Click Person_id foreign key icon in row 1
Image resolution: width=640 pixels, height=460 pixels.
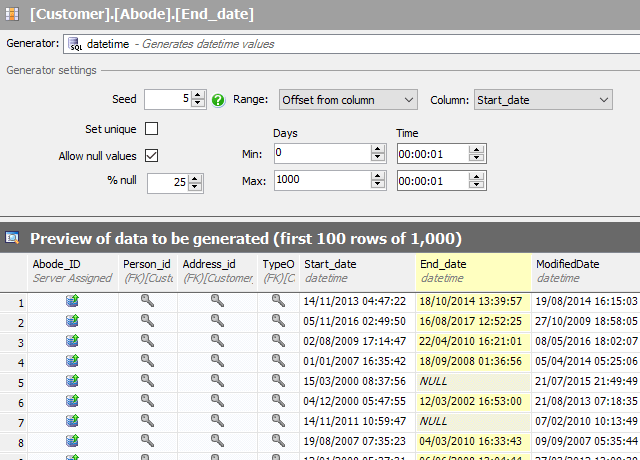click(147, 301)
